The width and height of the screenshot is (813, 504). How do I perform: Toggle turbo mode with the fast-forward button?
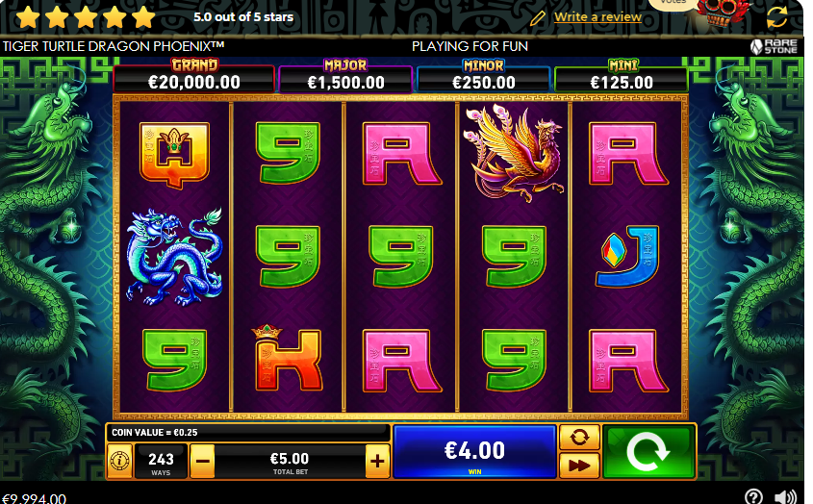(579, 466)
